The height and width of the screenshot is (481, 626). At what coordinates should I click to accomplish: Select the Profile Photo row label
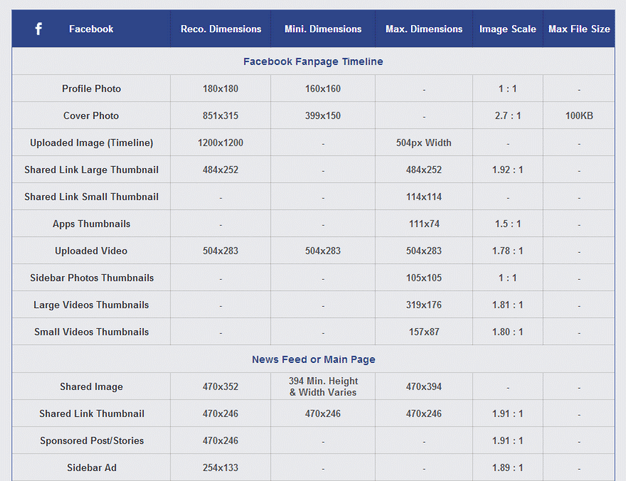click(x=91, y=89)
